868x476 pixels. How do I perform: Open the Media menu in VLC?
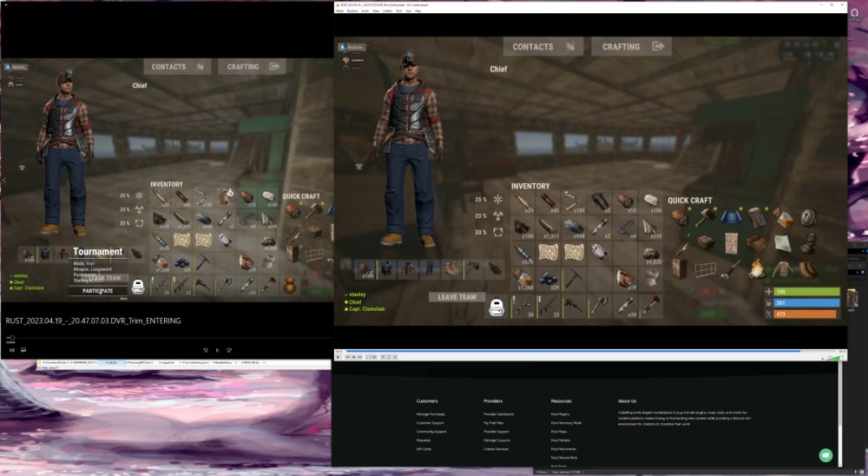(339, 10)
